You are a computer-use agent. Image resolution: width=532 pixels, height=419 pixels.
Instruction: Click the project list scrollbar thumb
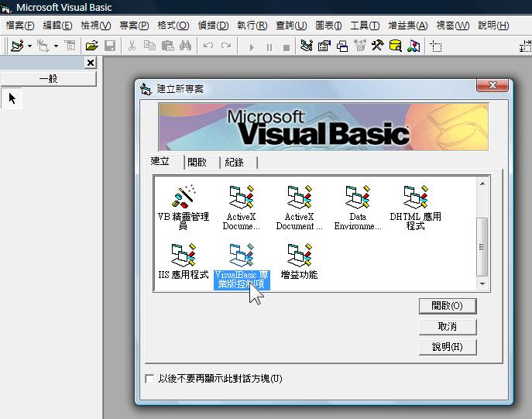[x=482, y=246]
